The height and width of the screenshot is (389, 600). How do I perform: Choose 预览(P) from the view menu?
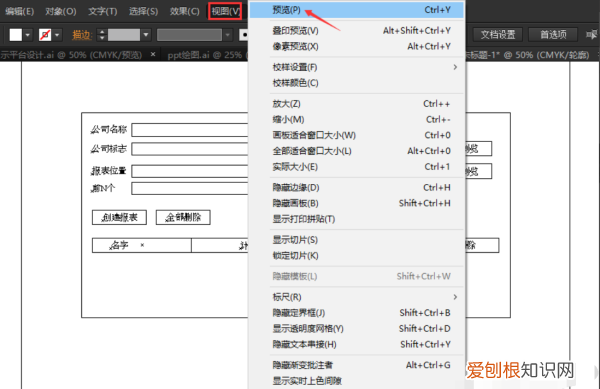click(x=356, y=10)
